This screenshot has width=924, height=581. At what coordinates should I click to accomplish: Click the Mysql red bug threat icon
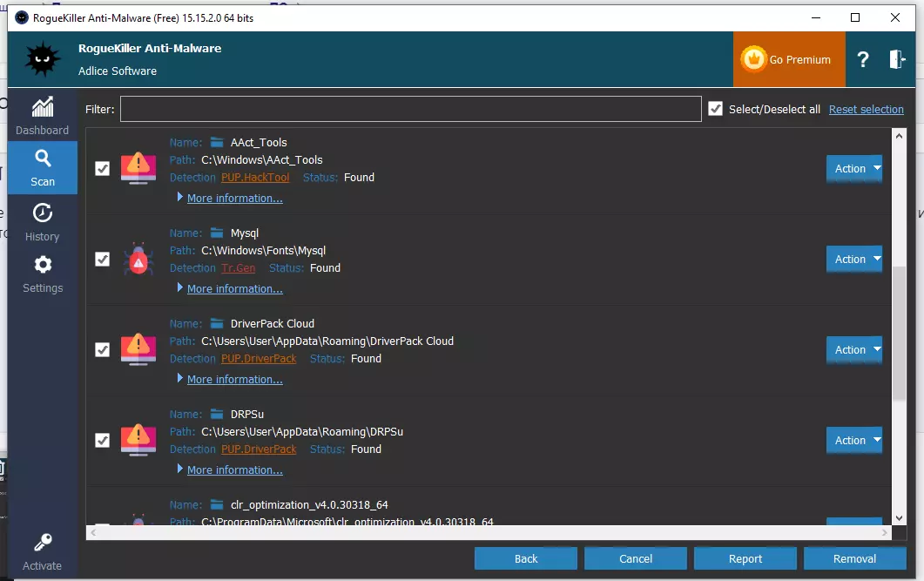(138, 259)
